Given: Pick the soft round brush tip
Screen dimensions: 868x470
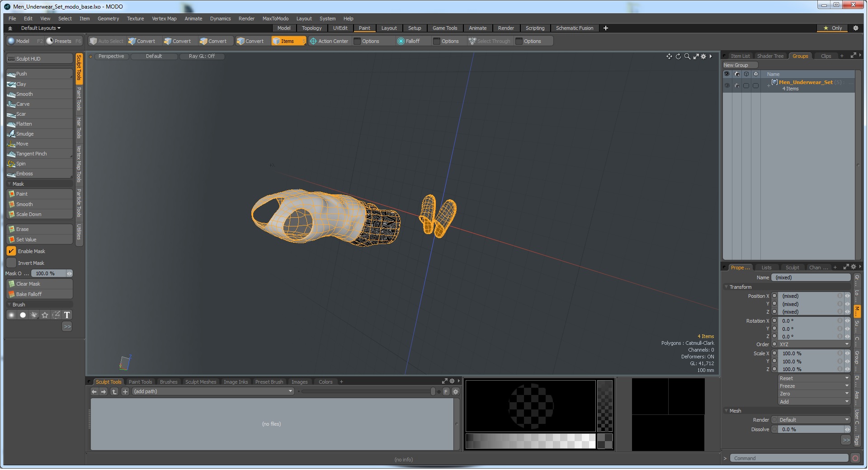Looking at the screenshot, I should 12,315.
